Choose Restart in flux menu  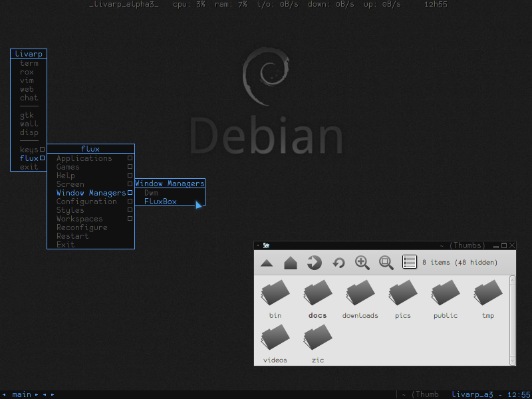pos(90,236)
